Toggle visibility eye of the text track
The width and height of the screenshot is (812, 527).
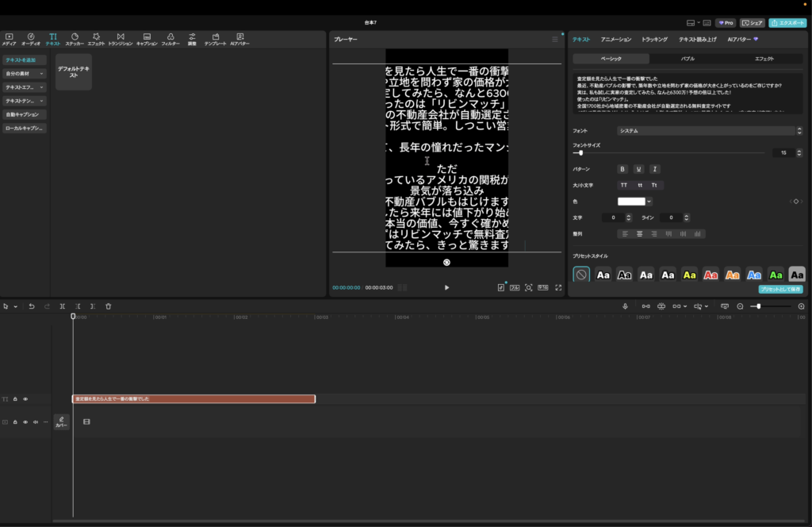tap(25, 399)
